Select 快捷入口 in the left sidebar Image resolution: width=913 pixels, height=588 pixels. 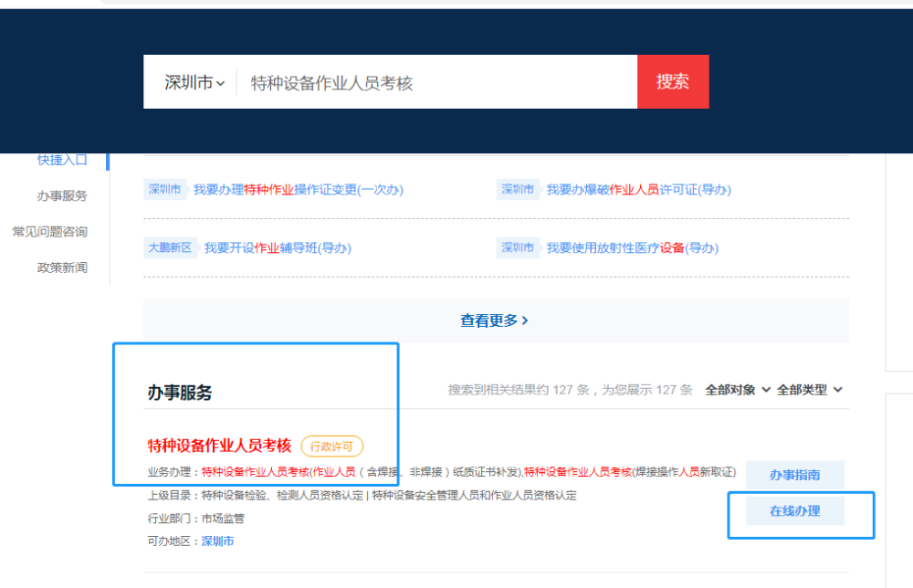click(62, 160)
